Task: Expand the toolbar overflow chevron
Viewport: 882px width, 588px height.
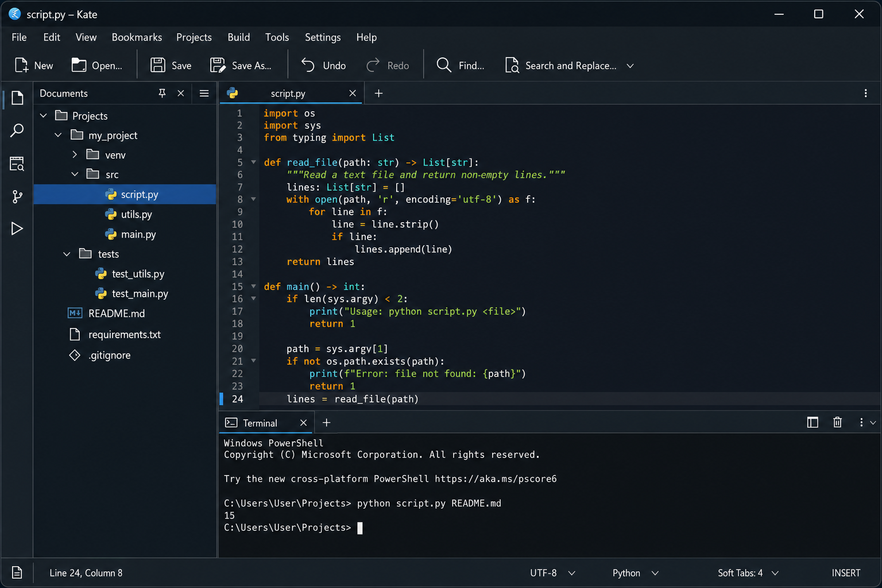Action: [630, 66]
